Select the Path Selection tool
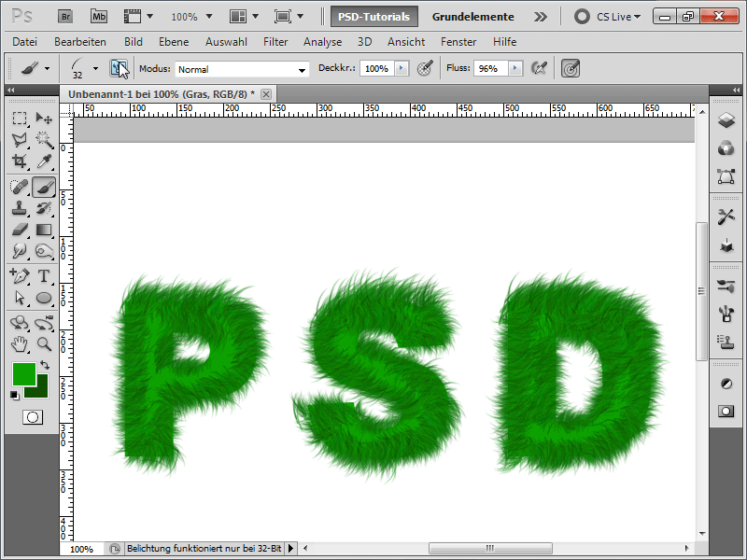Image resolution: width=747 pixels, height=560 pixels. [20, 298]
